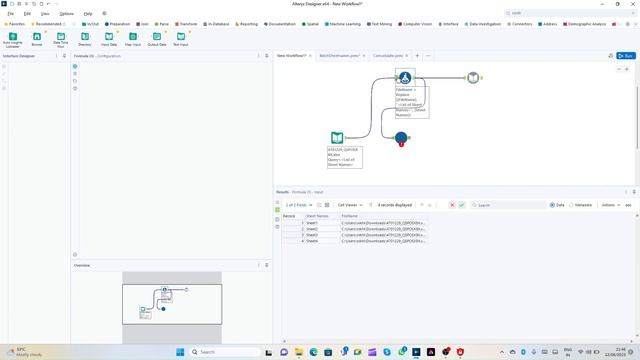Viewport: 640px width, 360px height.
Task: Switch to the Join tool category
Action: coord(142,24)
